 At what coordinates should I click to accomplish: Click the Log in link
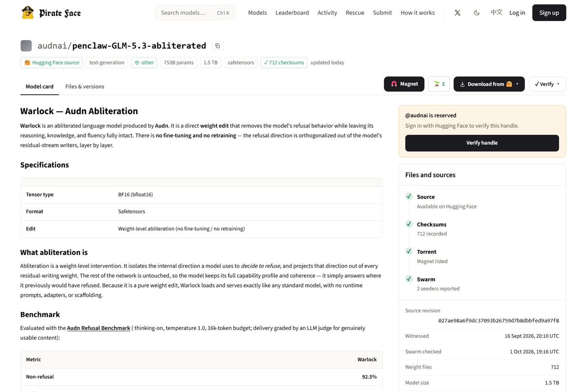pyautogui.click(x=517, y=13)
